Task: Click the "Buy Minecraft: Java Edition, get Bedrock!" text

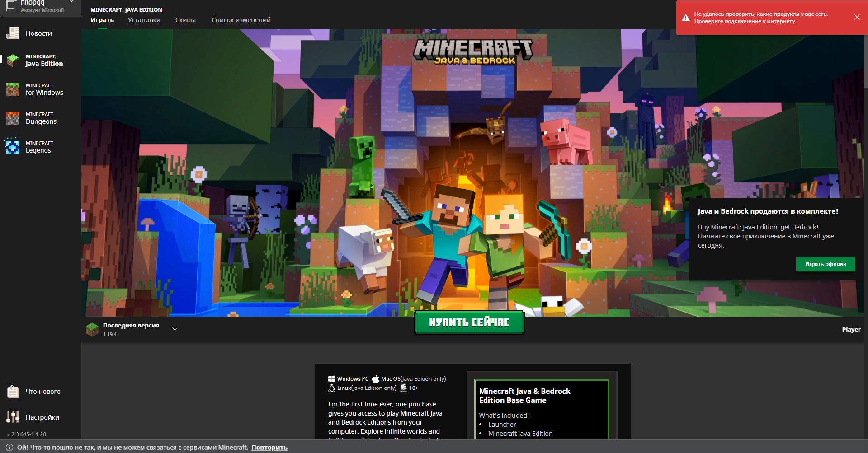Action: (758, 227)
